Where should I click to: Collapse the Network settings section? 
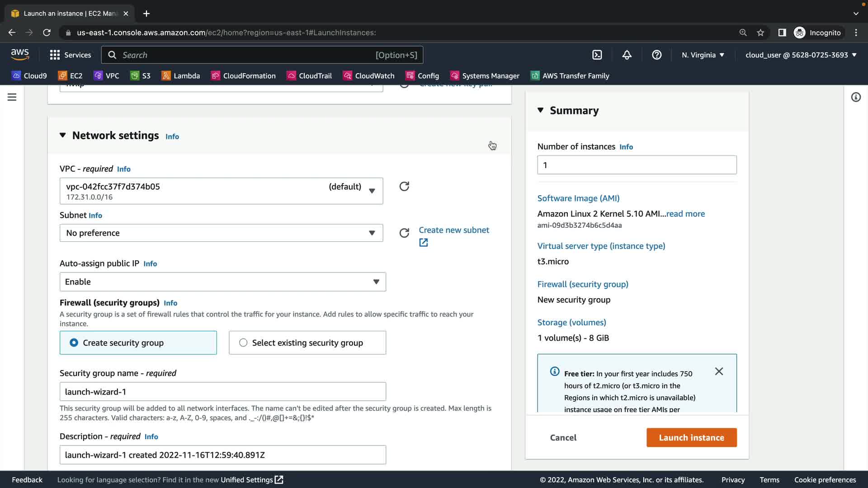(x=63, y=136)
